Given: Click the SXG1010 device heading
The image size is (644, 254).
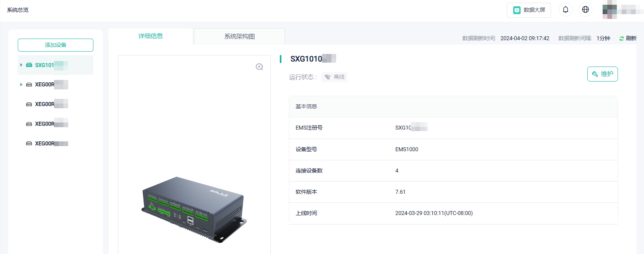Looking at the screenshot, I should pyautogui.click(x=313, y=59).
